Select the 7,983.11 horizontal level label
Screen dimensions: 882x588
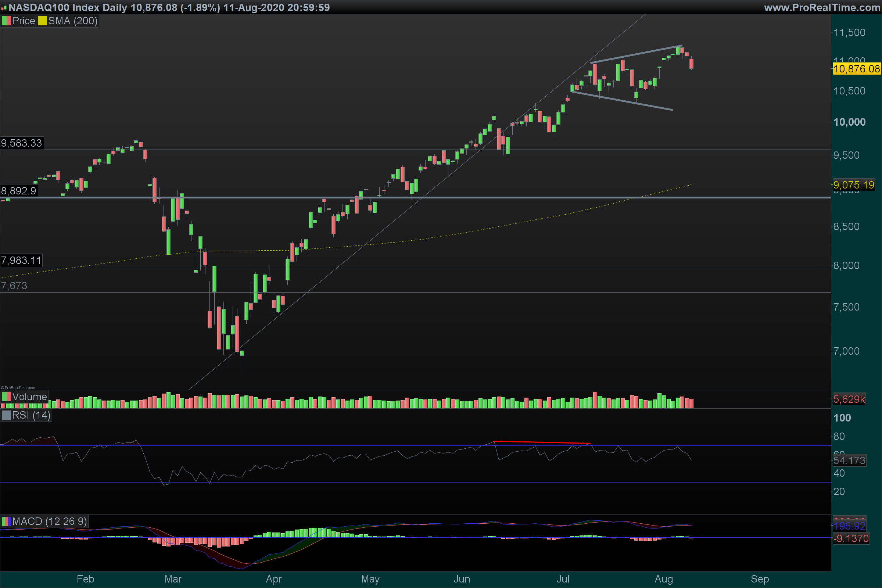pos(21,260)
